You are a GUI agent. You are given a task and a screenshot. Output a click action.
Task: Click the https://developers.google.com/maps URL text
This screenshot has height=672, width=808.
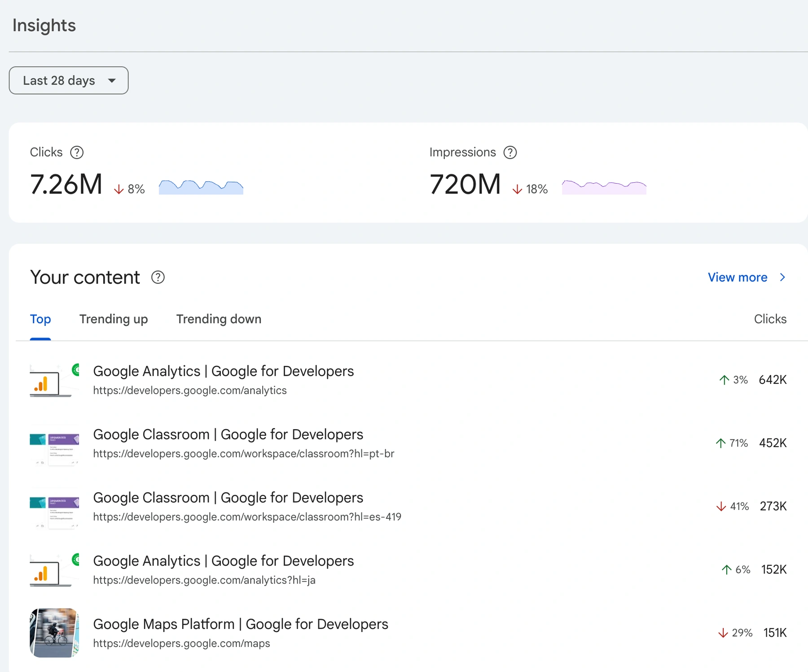(181, 643)
